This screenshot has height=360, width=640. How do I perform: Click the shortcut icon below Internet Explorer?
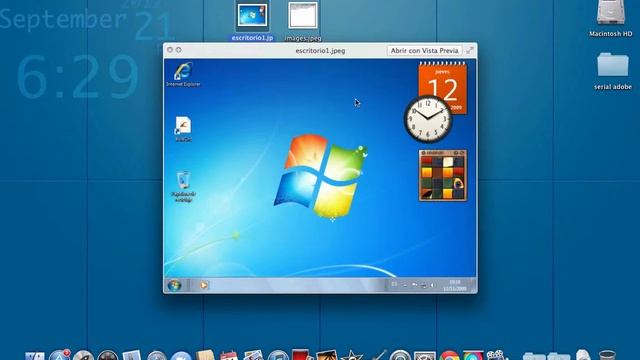click(183, 125)
